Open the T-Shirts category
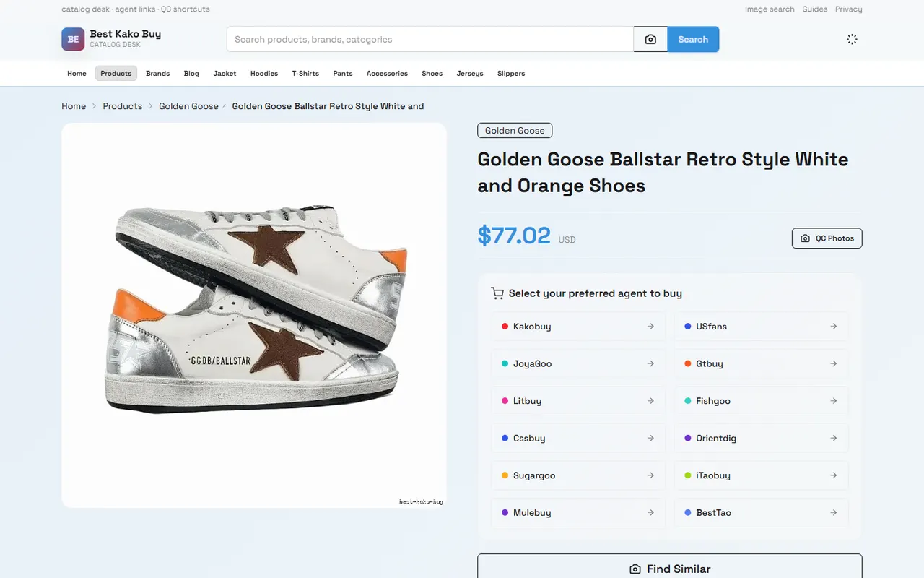Screen dimensions: 924x578 tap(305, 73)
